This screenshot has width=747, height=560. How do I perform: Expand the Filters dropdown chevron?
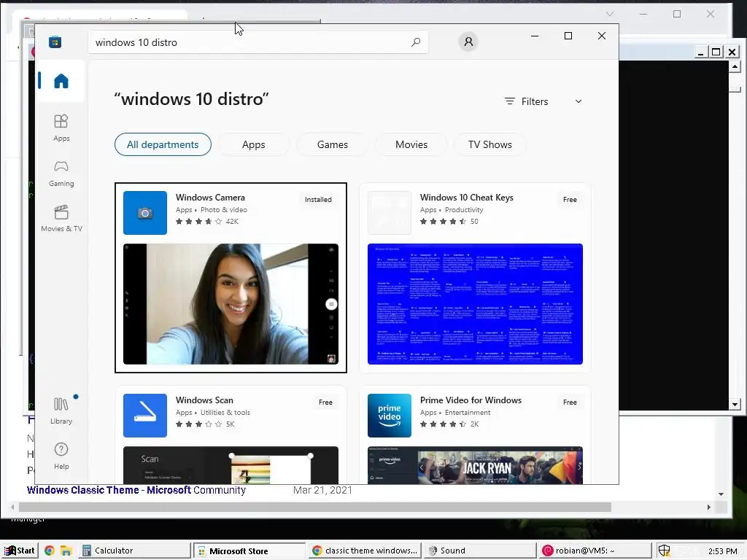coord(578,101)
